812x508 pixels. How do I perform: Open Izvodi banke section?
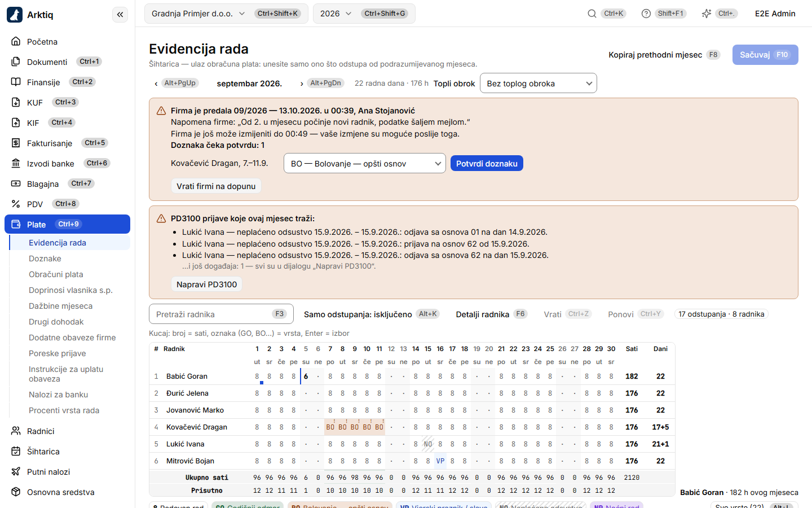pyautogui.click(x=67, y=164)
